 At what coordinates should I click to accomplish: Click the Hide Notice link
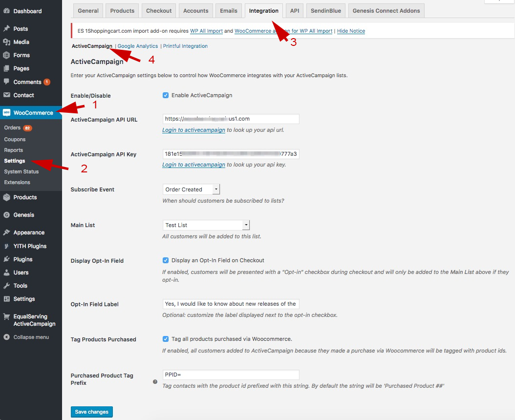pos(351,31)
